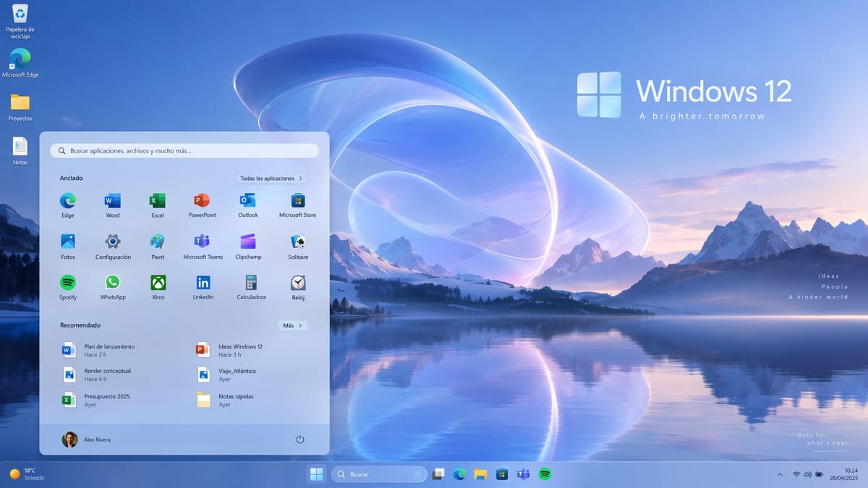This screenshot has width=868, height=488.
Task: Launch Word from the pinned apps
Action: (113, 205)
